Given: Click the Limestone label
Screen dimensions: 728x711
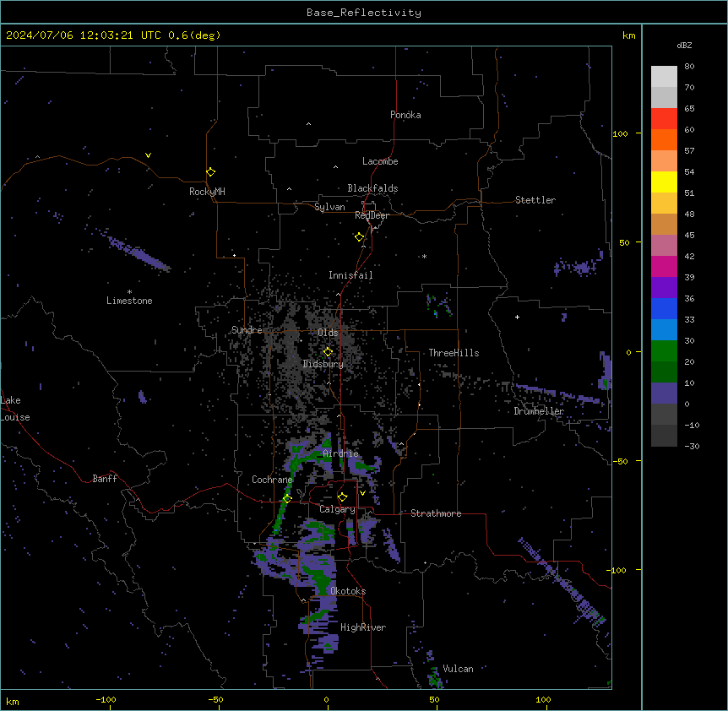Looking at the screenshot, I should (x=129, y=301).
